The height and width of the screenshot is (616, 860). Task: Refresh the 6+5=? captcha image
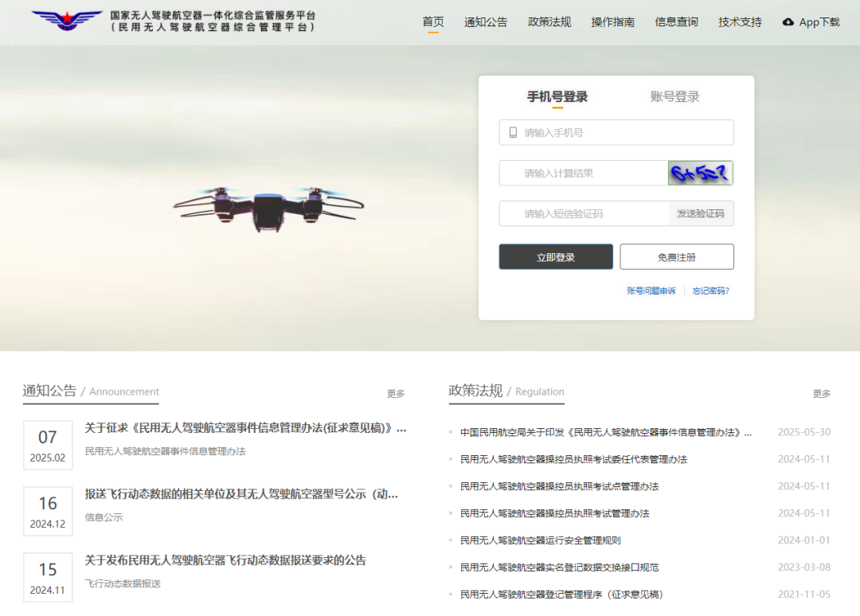click(x=701, y=173)
